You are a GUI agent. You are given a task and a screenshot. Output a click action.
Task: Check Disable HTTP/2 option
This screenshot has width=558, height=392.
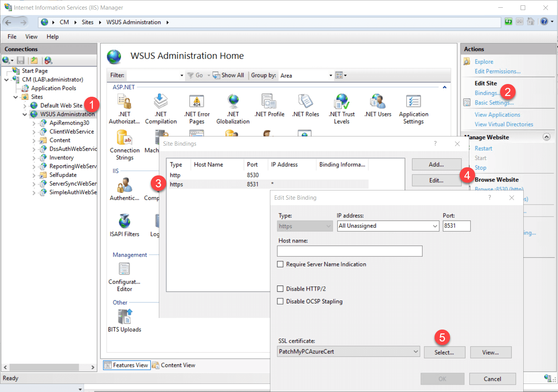click(x=280, y=289)
